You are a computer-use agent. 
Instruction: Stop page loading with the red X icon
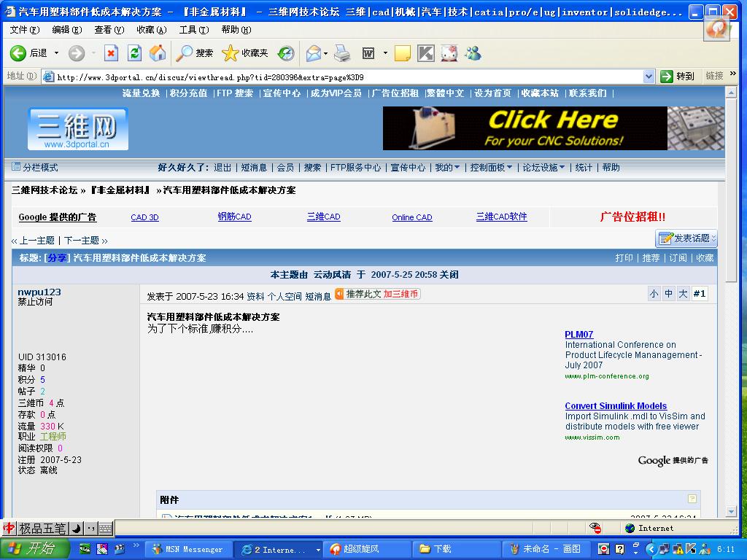pos(111,52)
